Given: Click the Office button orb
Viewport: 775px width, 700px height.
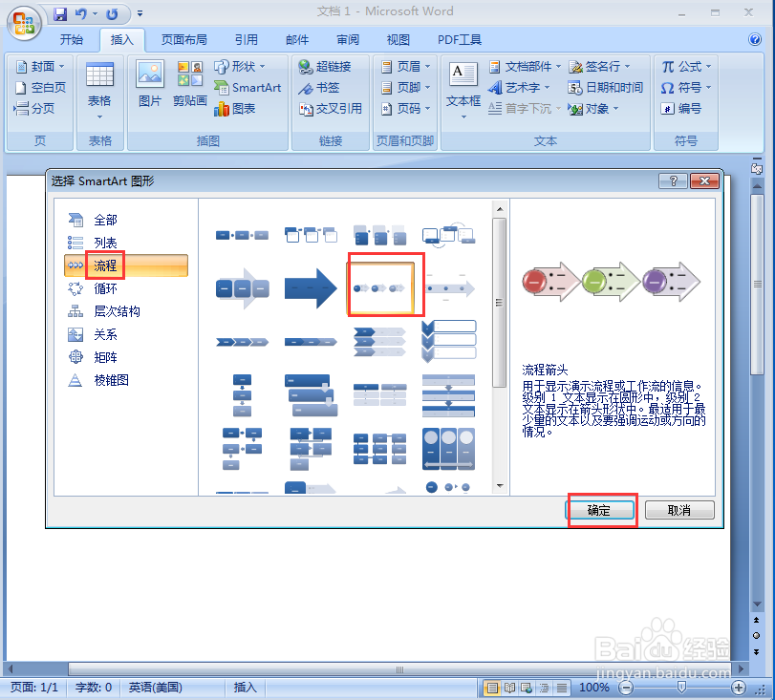Looking at the screenshot, I should pos(24,22).
